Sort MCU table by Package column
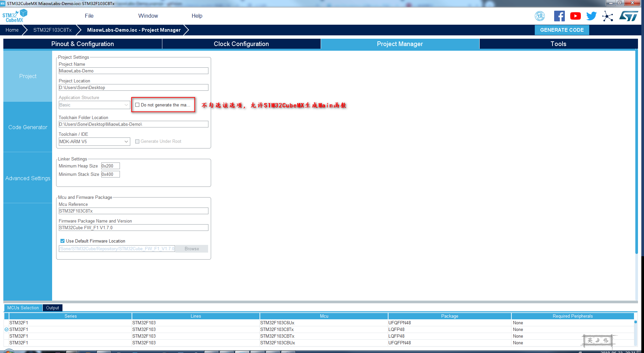This screenshot has height=353, width=644. point(450,316)
